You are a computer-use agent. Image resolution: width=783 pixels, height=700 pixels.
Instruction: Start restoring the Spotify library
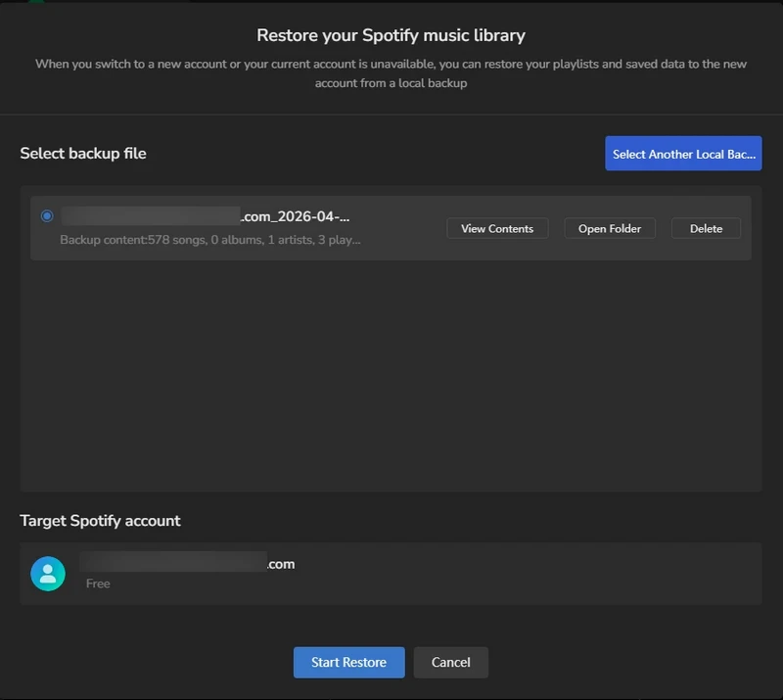coord(348,662)
